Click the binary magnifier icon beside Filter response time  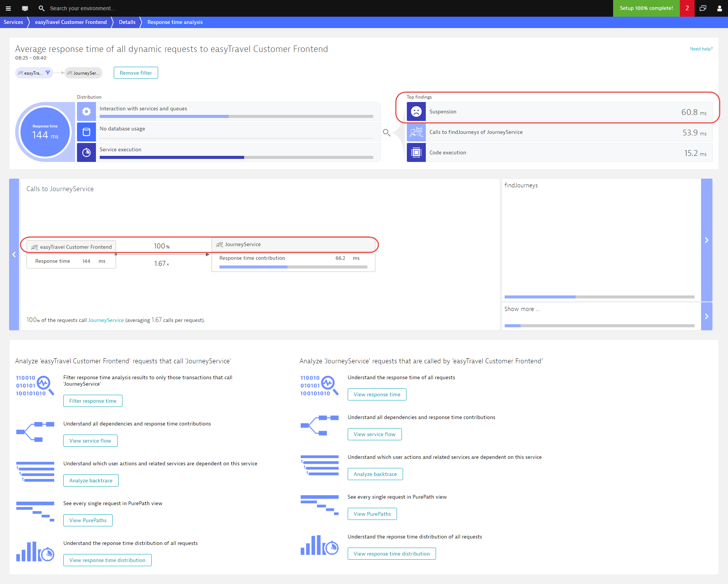click(35, 386)
